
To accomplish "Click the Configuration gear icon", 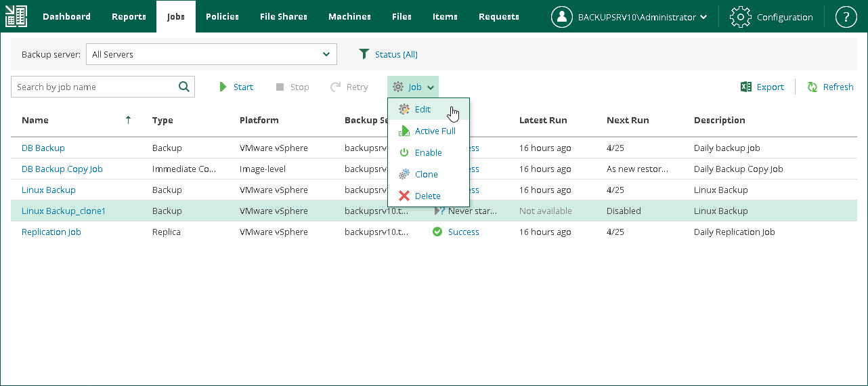I will (741, 17).
